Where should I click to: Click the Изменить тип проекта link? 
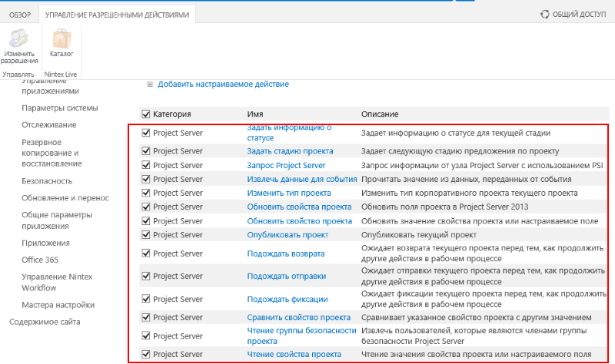(x=289, y=193)
